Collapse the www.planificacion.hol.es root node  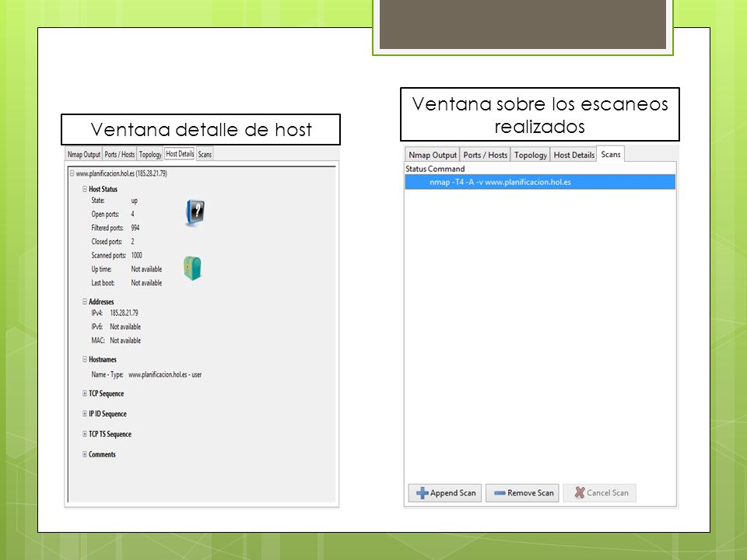click(72, 173)
